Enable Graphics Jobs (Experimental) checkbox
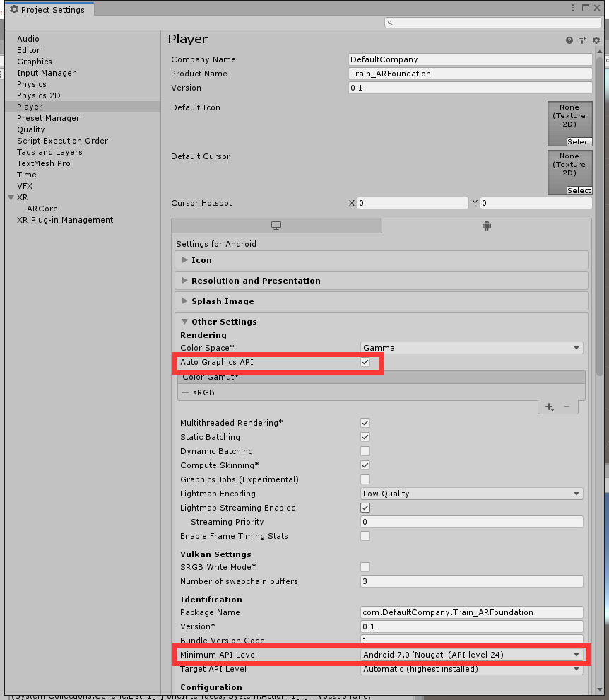 365,479
